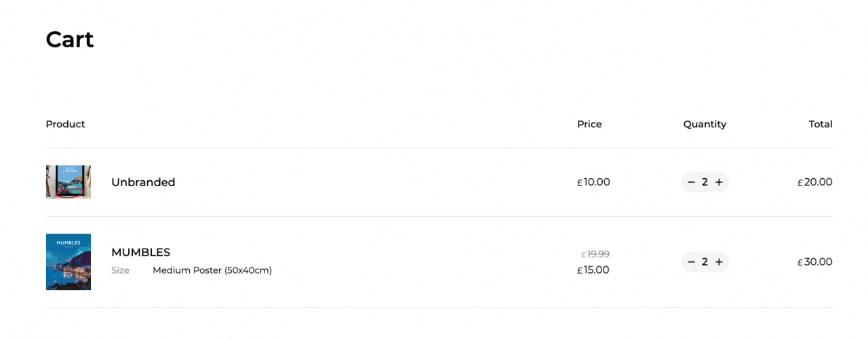
Task: Click the Quantity column header
Action: click(705, 124)
